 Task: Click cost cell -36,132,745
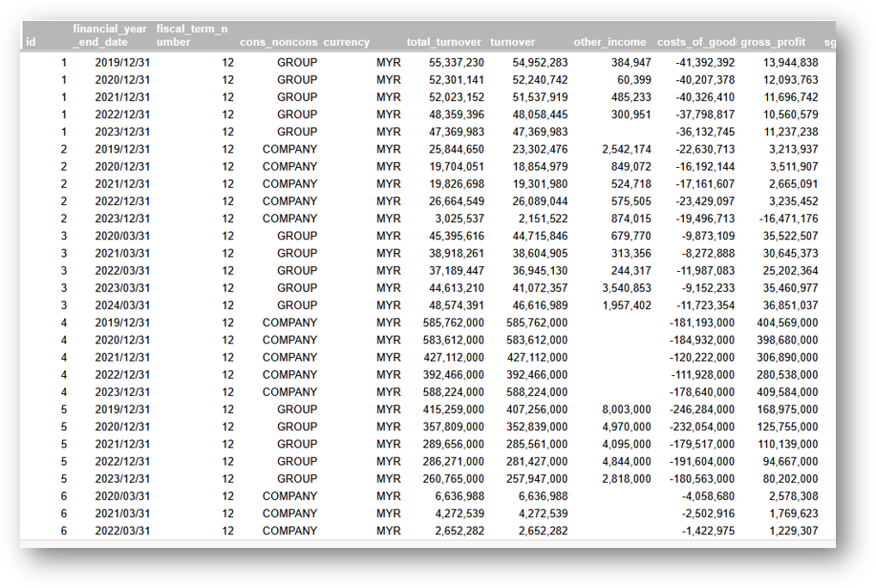[705, 132]
